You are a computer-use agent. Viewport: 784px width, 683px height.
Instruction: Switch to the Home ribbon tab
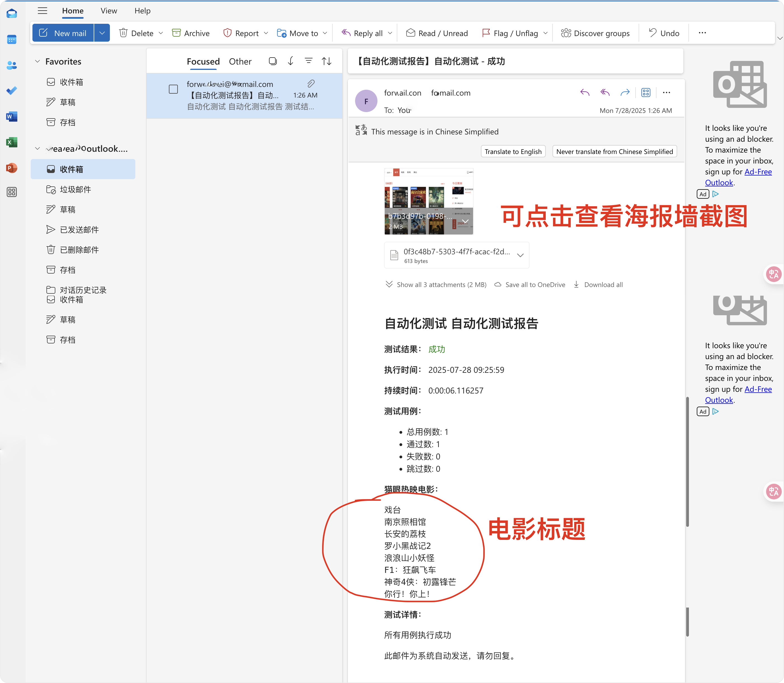pos(73,11)
